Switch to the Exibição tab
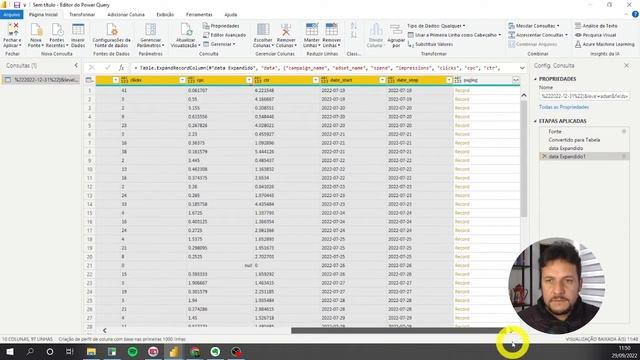The width and height of the screenshot is (640, 360). coord(165,15)
